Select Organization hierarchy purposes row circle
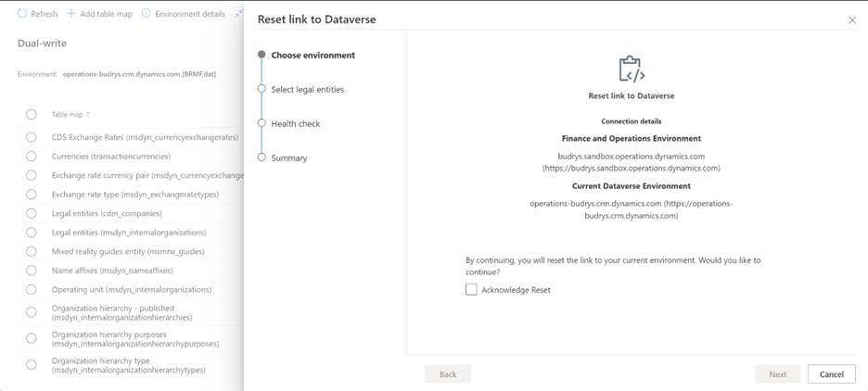 pos(31,338)
